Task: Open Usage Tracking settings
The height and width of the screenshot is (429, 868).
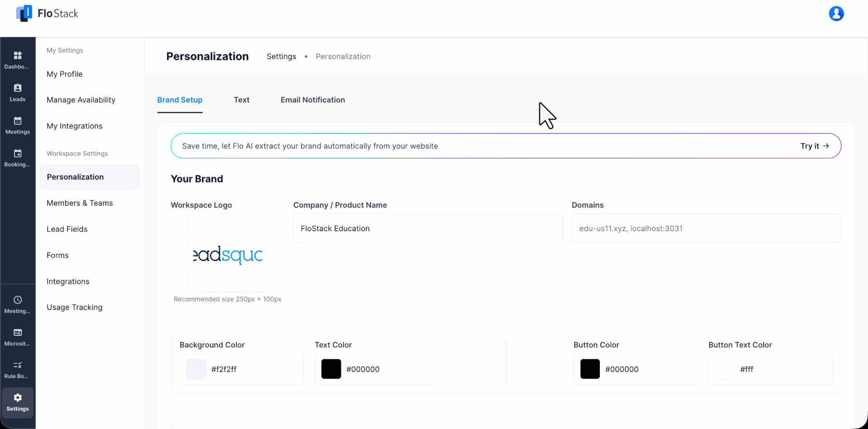Action: pyautogui.click(x=75, y=307)
